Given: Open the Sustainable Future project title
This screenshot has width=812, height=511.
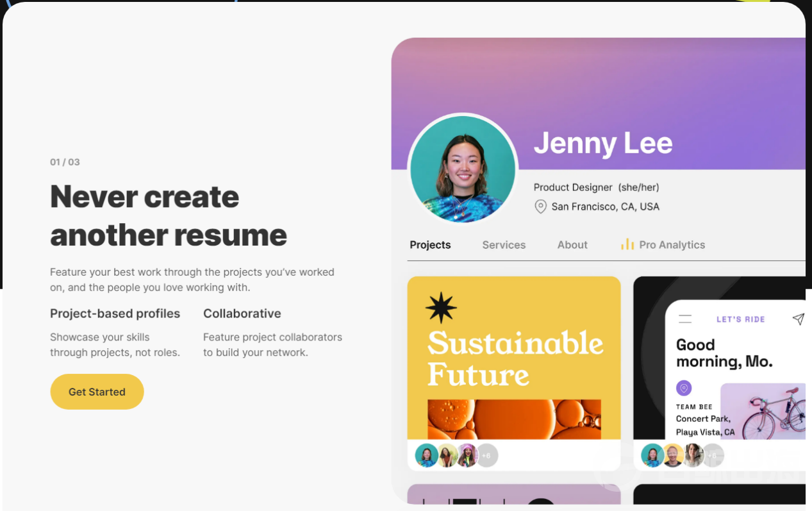Looking at the screenshot, I should (x=515, y=358).
